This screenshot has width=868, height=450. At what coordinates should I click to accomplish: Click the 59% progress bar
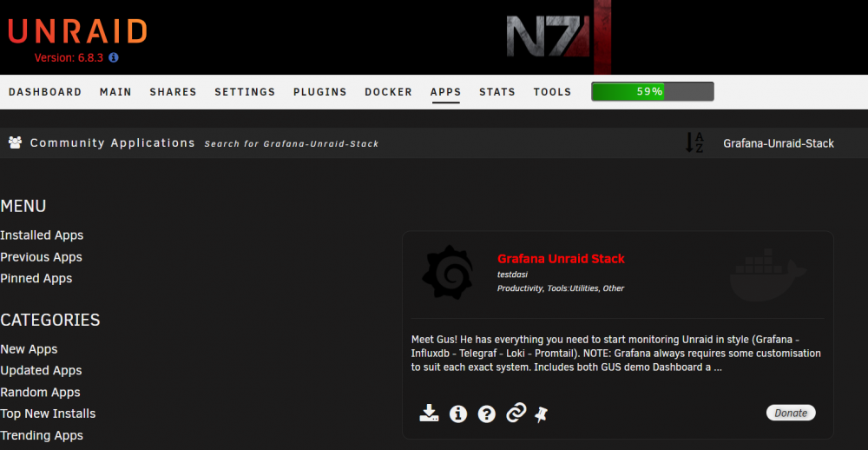[x=653, y=91]
